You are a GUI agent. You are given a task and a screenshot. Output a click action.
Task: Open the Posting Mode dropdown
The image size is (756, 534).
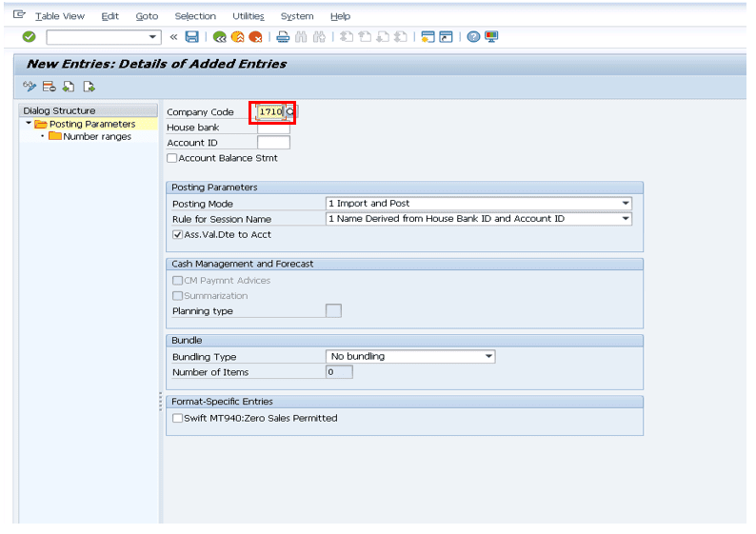pyautogui.click(x=625, y=204)
